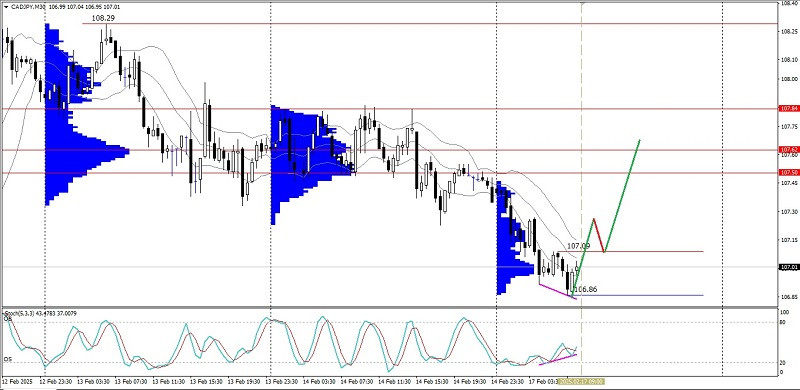Open the chart menu arrow beside CADJPY,M30
Viewport: 800px width, 390px height.
tap(5, 7)
